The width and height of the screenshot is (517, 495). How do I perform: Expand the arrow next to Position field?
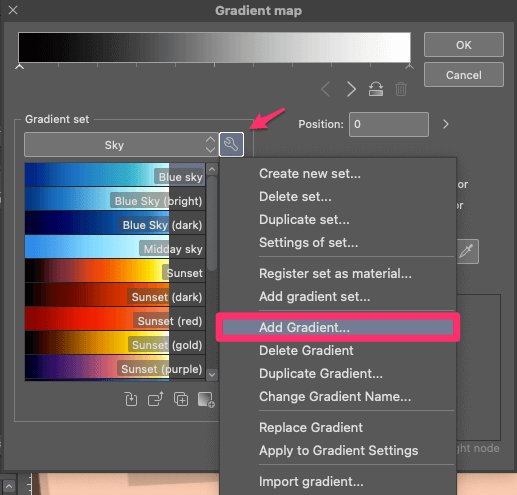tap(446, 124)
